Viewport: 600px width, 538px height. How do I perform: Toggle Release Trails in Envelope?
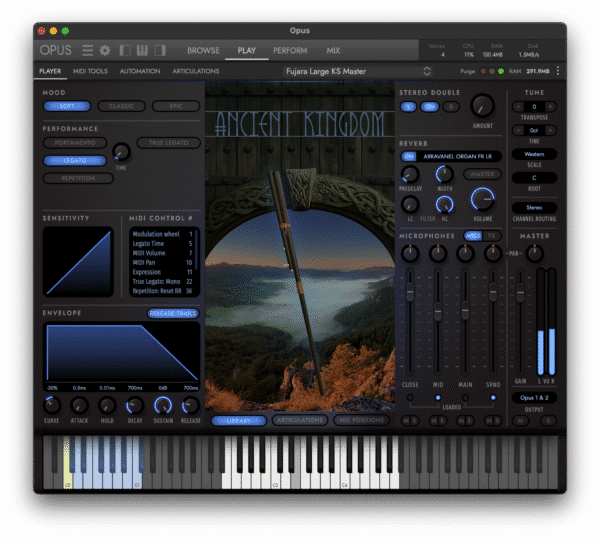[173, 313]
